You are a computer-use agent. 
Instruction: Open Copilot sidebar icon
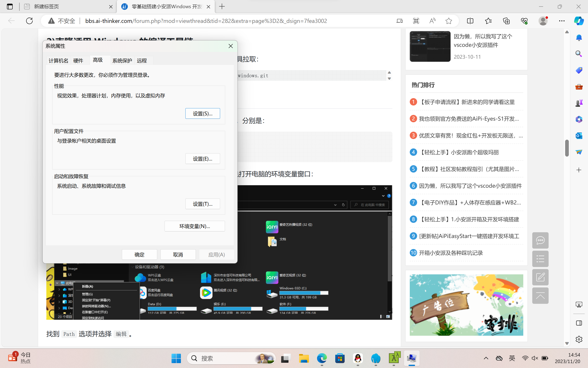pyautogui.click(x=579, y=21)
